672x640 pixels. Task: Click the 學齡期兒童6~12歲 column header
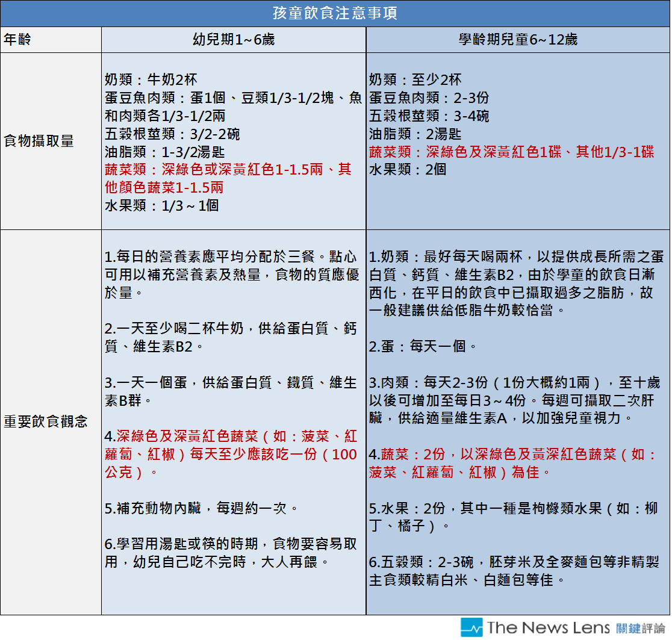click(x=517, y=40)
